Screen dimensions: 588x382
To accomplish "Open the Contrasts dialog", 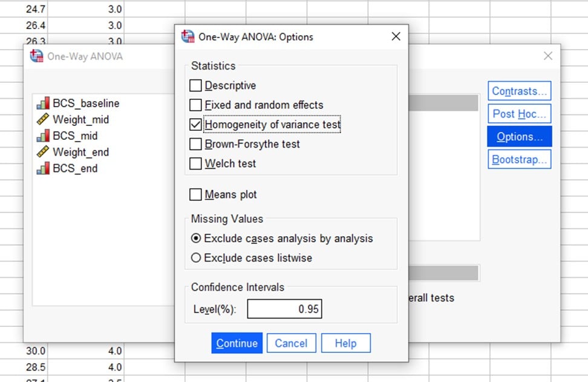I will pos(520,91).
